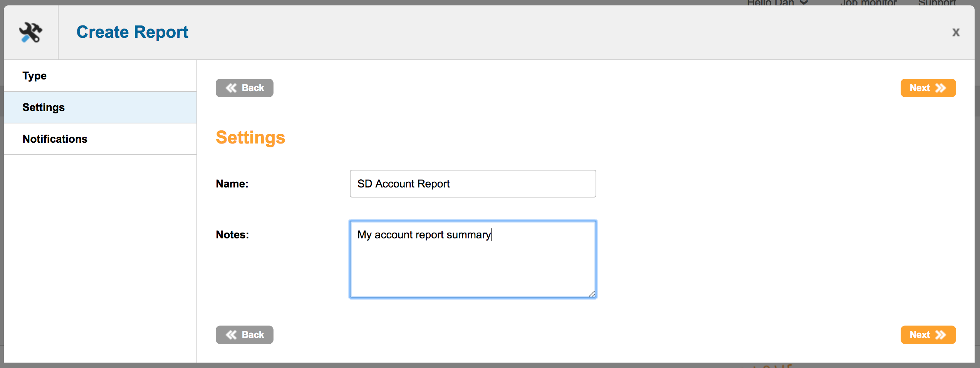The width and height of the screenshot is (980, 368).
Task: Expand the Hello Dan user dropdown
Action: [777, 3]
